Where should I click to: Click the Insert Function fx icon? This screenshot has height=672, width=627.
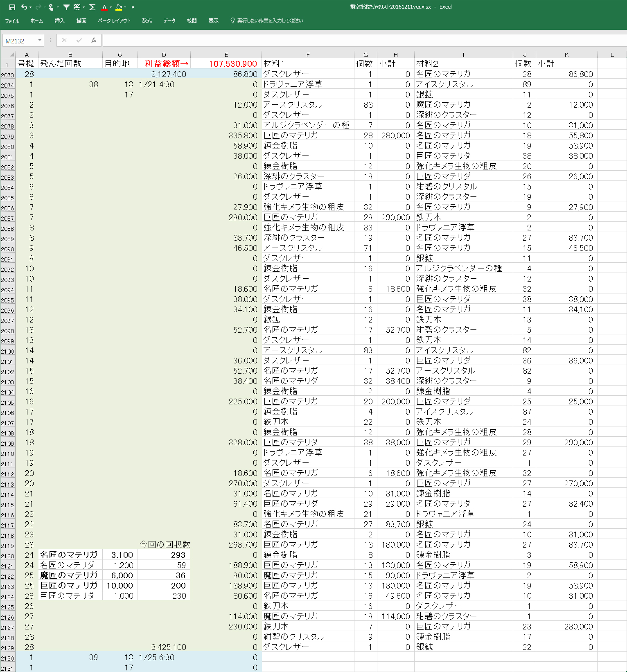(94, 40)
